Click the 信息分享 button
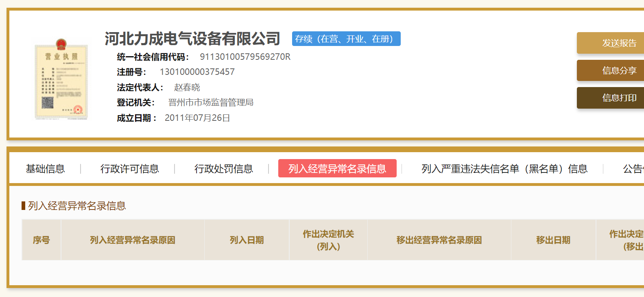Viewport: 644px width, 297px height. click(x=610, y=70)
